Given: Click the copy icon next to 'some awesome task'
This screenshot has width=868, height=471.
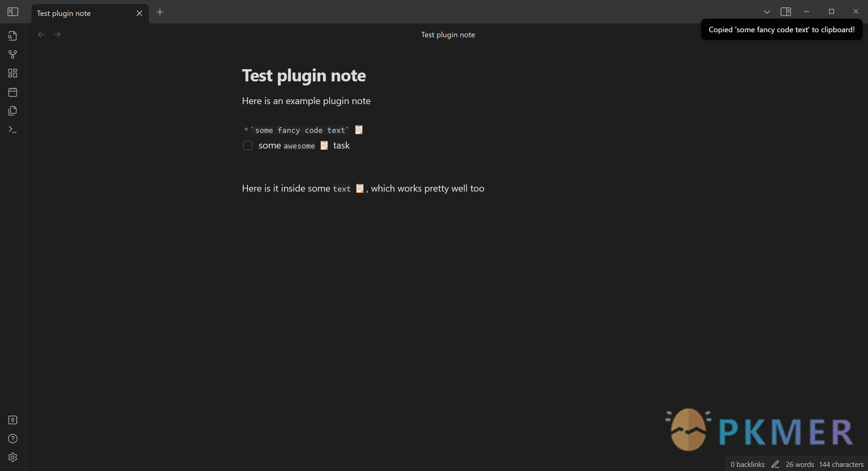Looking at the screenshot, I should pos(324,145).
